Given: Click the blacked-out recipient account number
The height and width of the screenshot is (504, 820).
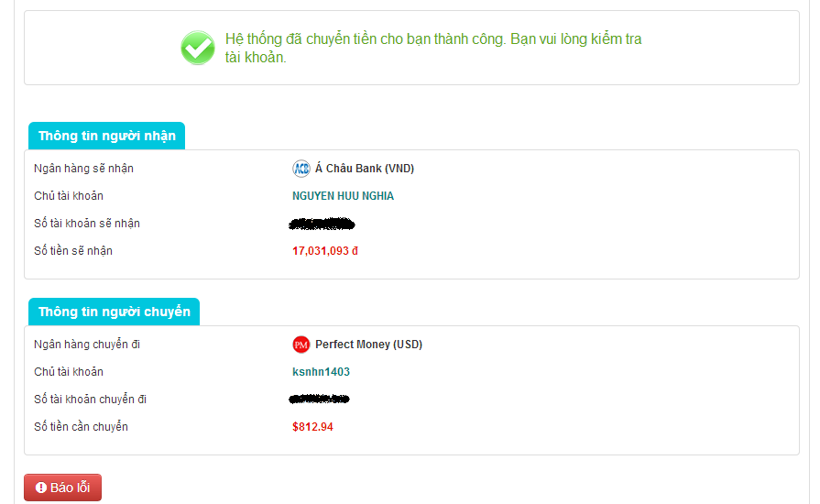Looking at the screenshot, I should 322,224.
